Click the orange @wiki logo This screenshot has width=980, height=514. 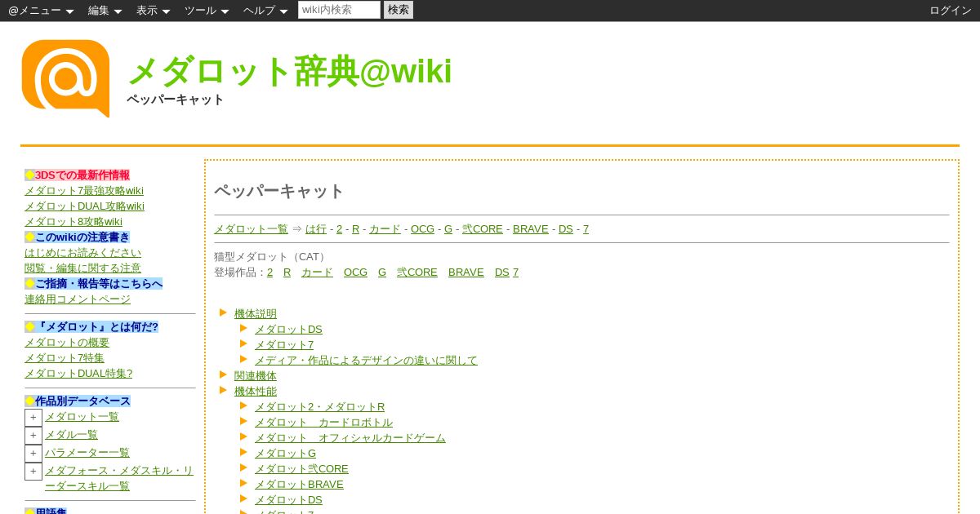tap(65, 78)
